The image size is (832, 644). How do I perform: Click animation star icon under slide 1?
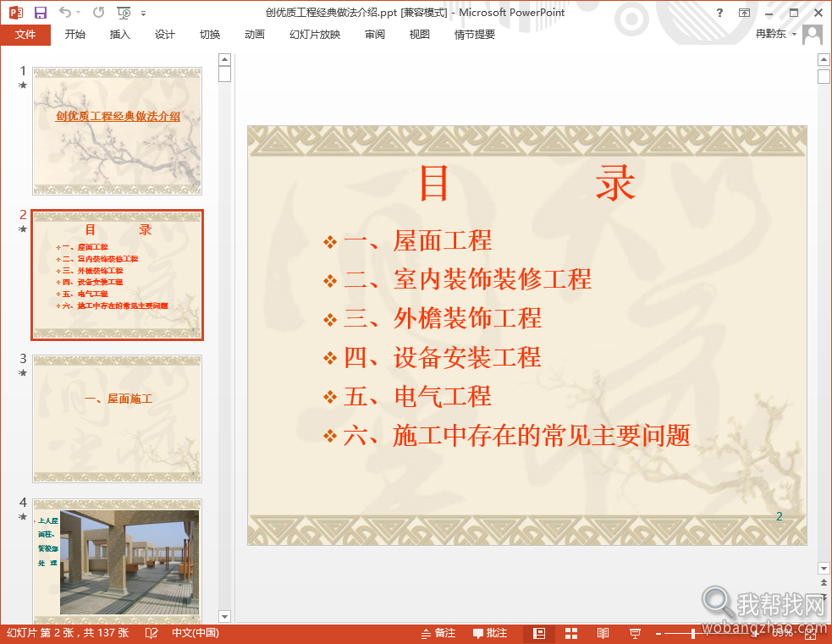tap(23, 85)
